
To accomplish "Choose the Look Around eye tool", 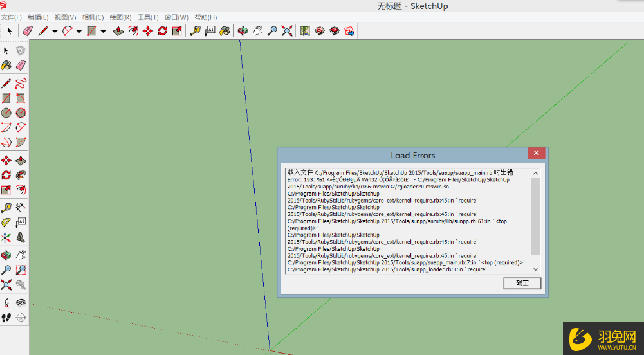I will (x=21, y=302).
